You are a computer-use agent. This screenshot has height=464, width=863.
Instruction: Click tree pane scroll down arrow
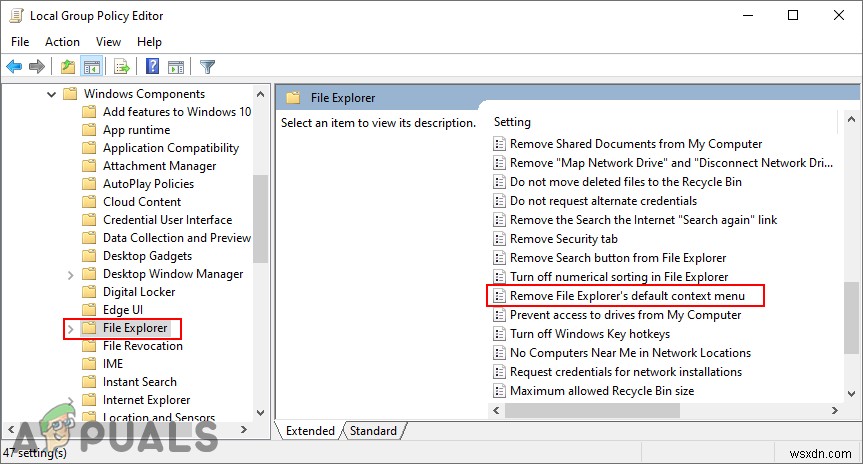click(261, 413)
